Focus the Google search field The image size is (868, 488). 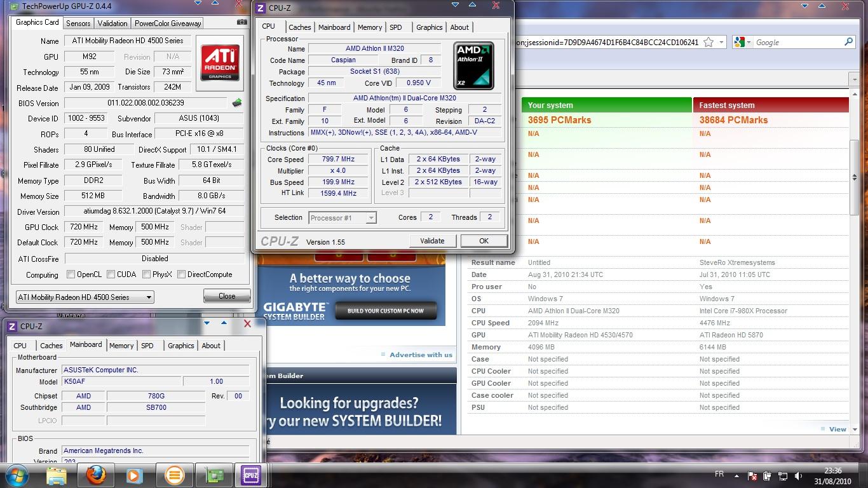tap(797, 43)
